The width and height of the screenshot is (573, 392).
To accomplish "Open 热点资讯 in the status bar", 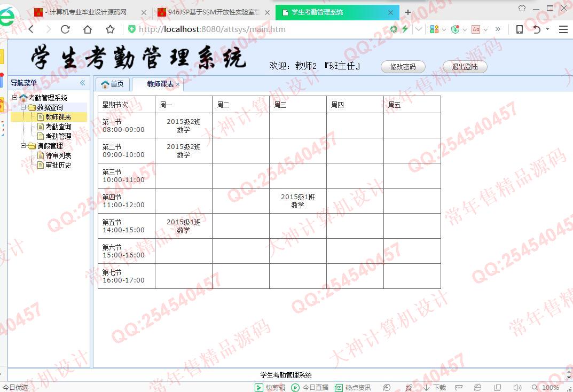I will tap(353, 388).
